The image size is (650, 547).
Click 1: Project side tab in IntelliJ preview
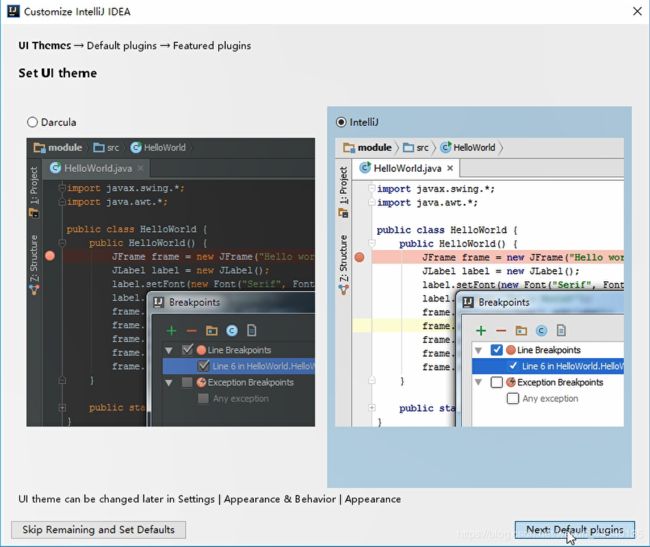(344, 191)
